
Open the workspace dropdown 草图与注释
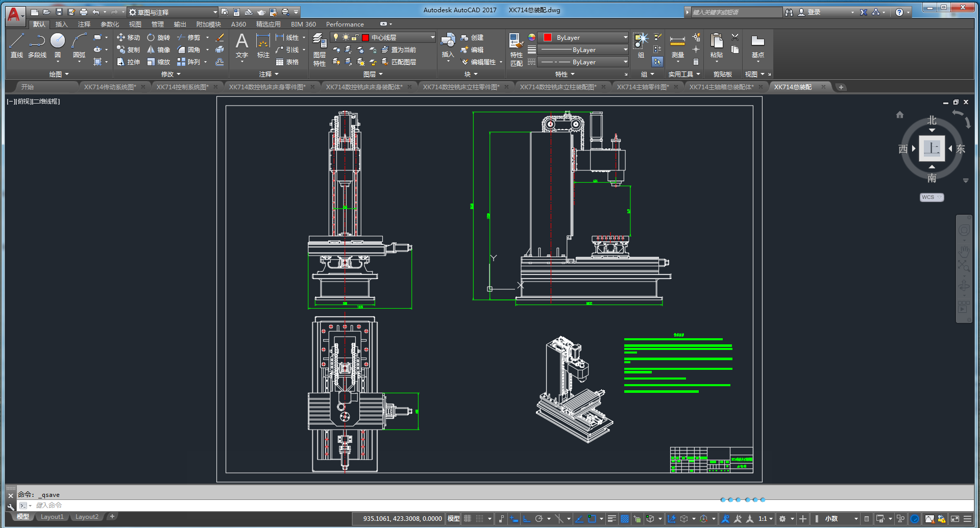173,12
